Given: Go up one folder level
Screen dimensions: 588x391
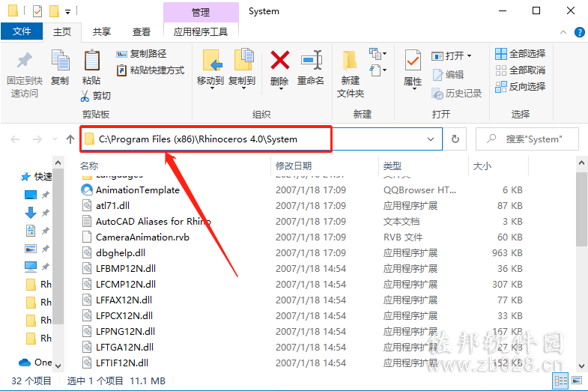Looking at the screenshot, I should [x=70, y=139].
